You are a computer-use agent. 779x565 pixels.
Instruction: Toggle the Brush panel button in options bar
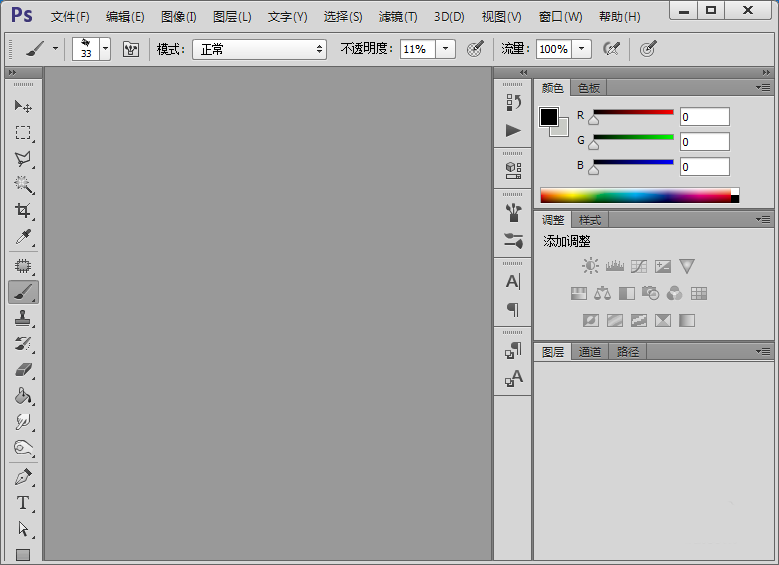tap(131, 49)
